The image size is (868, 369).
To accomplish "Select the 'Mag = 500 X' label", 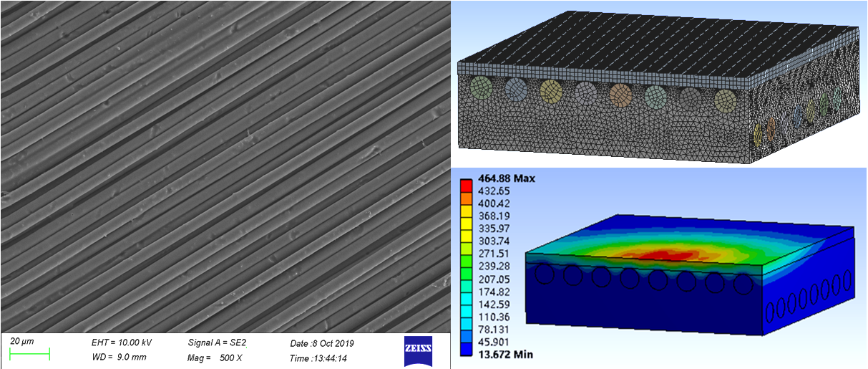I will coord(215,357).
